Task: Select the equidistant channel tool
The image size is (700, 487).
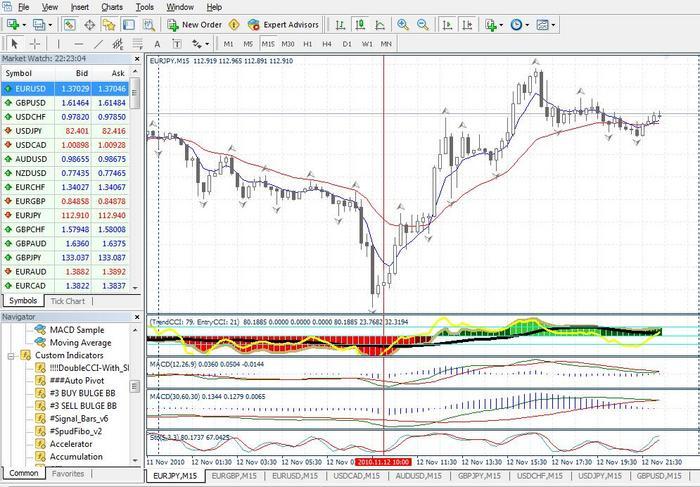Action: (118, 44)
